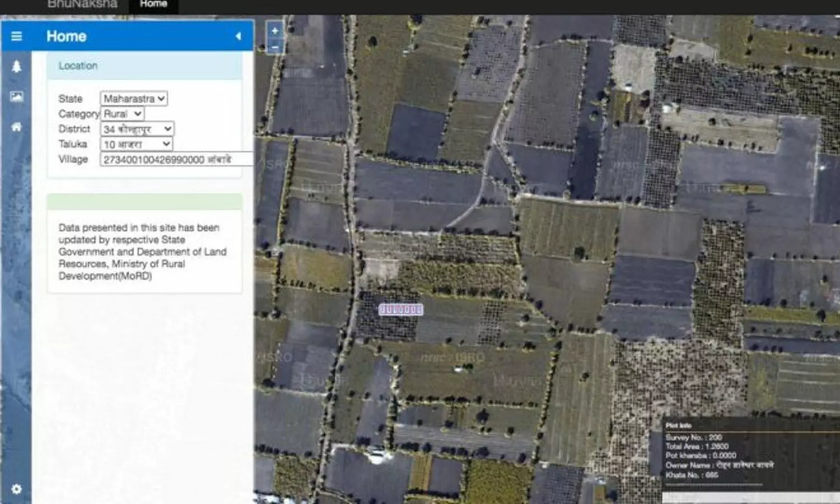Click the BhuNaksha brand title
Image resolution: width=840 pixels, height=504 pixels.
[82, 4]
